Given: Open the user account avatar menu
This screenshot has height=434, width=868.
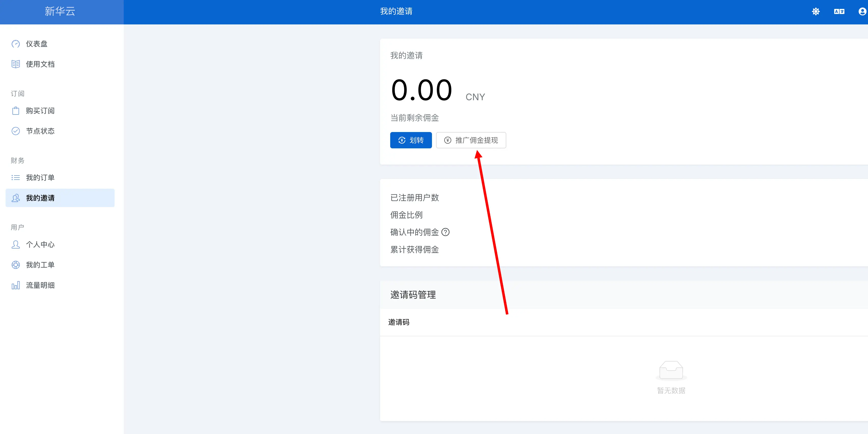Looking at the screenshot, I should pos(862,11).
